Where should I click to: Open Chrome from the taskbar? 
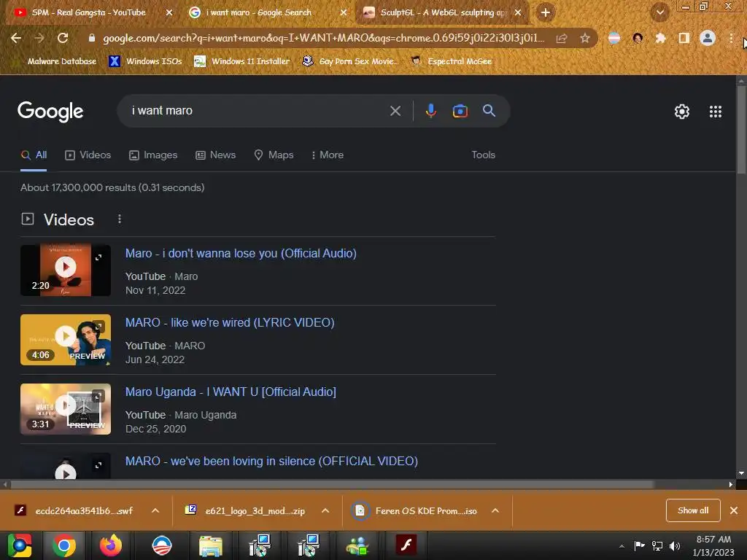64,545
